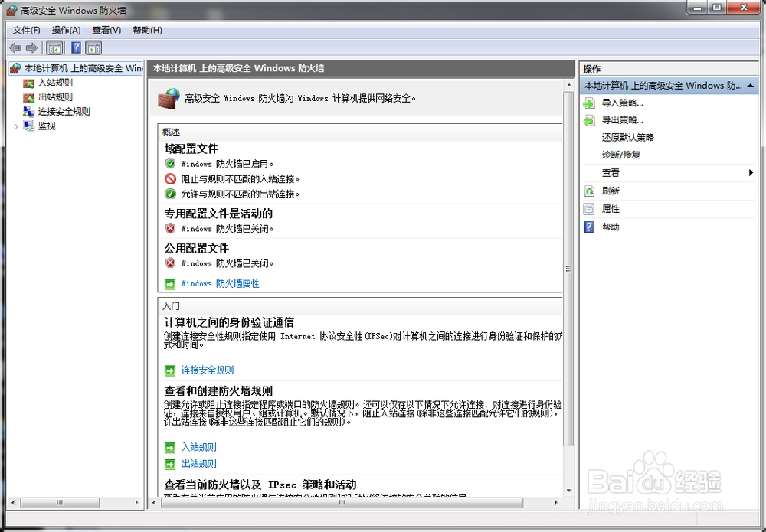Click the 域配置文件 heading
Screen dimensions: 766x532
[x=191, y=149]
